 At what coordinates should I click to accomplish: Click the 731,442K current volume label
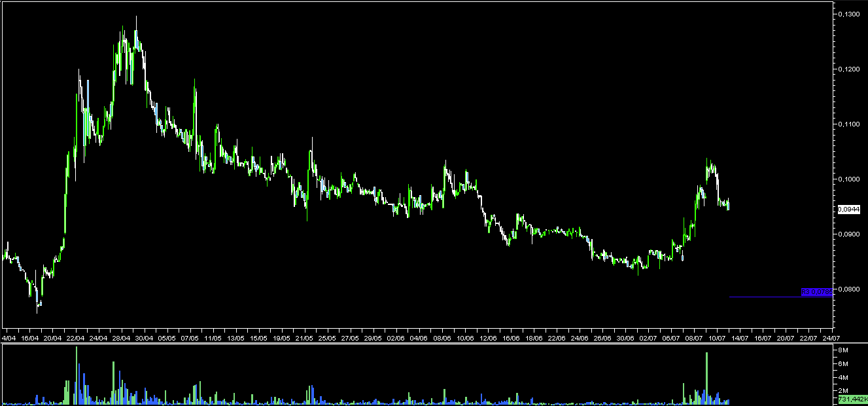[x=852, y=399]
